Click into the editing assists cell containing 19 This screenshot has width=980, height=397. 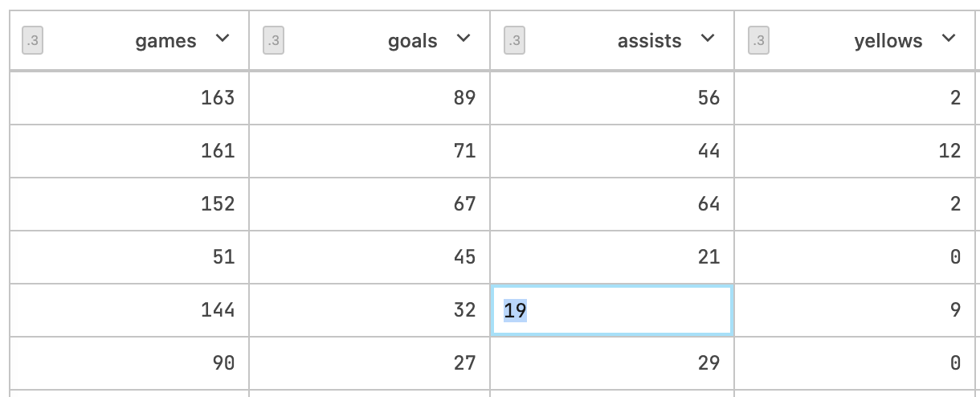[611, 310]
